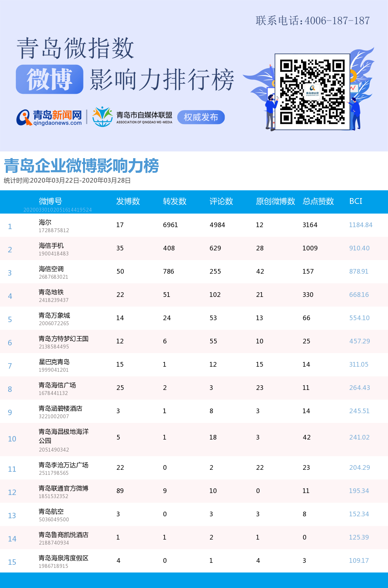The image size is (388, 588).
Task: Select the 评论数 column header
Action: (x=221, y=202)
